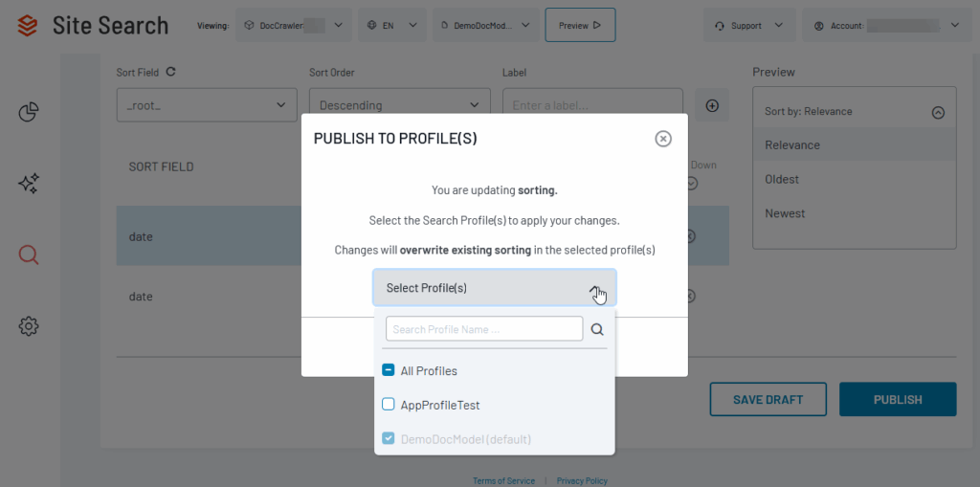Click the Site Search logo icon
This screenshot has height=487, width=980.
click(28, 26)
